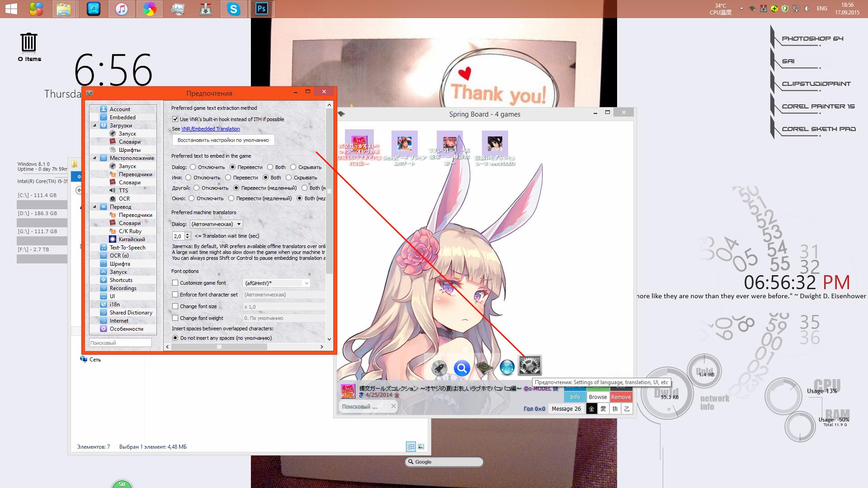This screenshot has height=488, width=868.
Task: Open the Skype taskbar icon
Action: coord(233,9)
